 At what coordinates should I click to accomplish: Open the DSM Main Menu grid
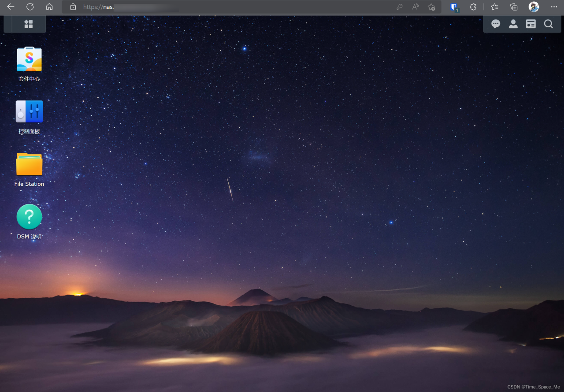29,24
